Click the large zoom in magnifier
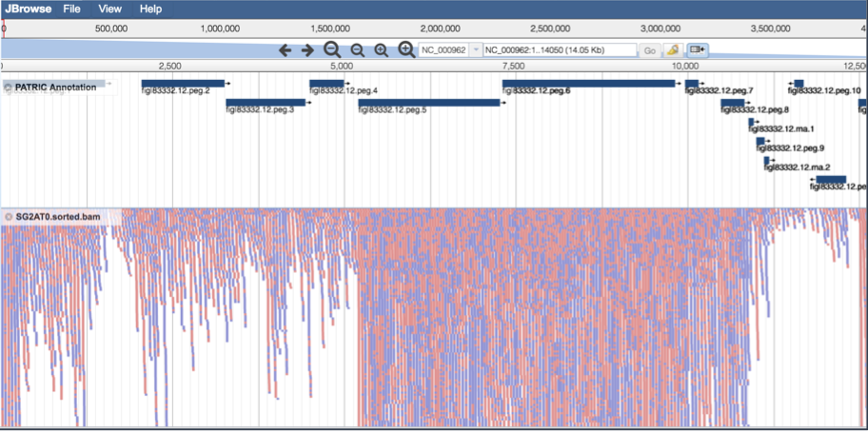Viewport: 868px width, 432px height. (407, 49)
